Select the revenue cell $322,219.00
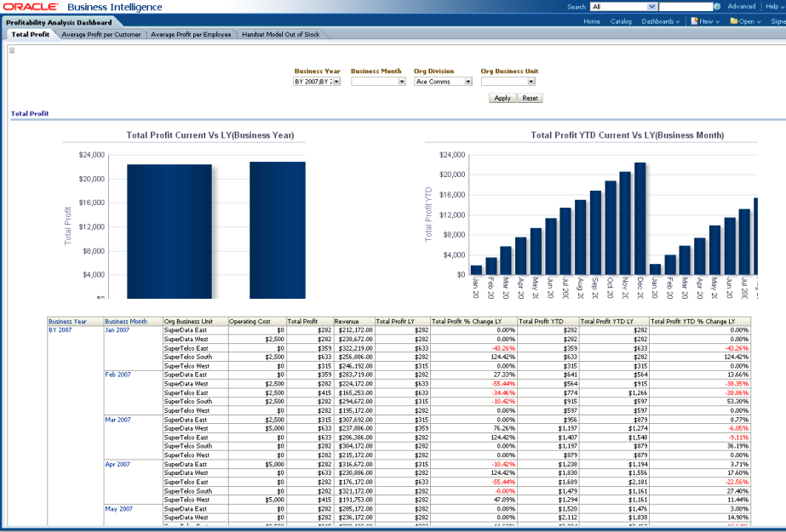 click(x=355, y=348)
